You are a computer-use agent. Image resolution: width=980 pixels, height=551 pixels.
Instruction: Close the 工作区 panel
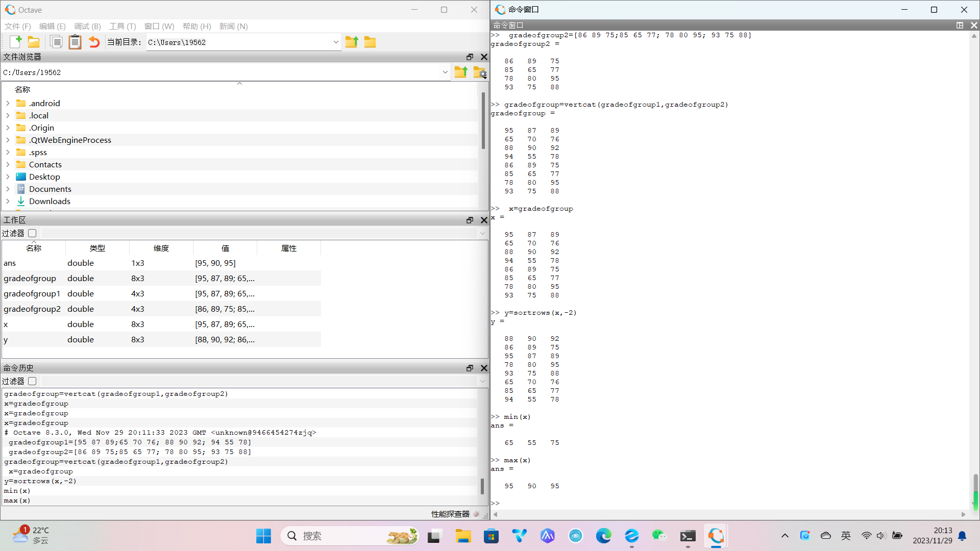(484, 220)
